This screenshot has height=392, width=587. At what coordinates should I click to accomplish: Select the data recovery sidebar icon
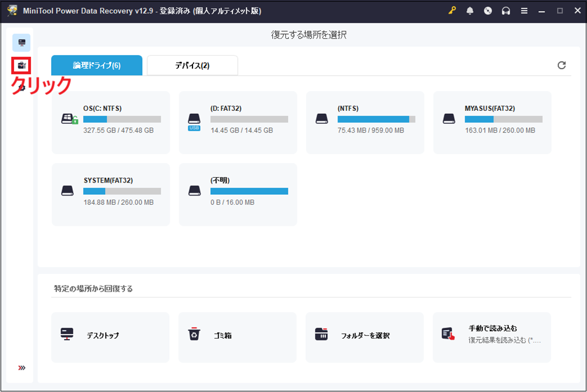(x=21, y=42)
